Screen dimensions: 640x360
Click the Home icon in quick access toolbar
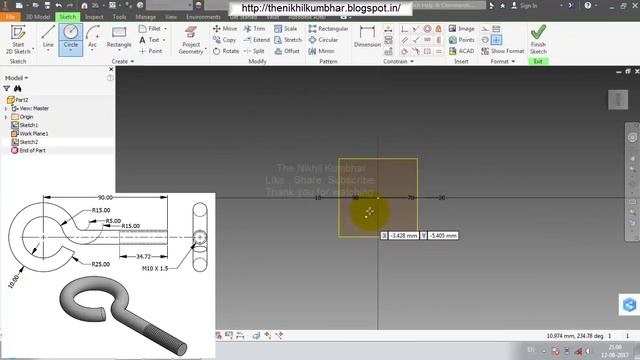(84, 5)
